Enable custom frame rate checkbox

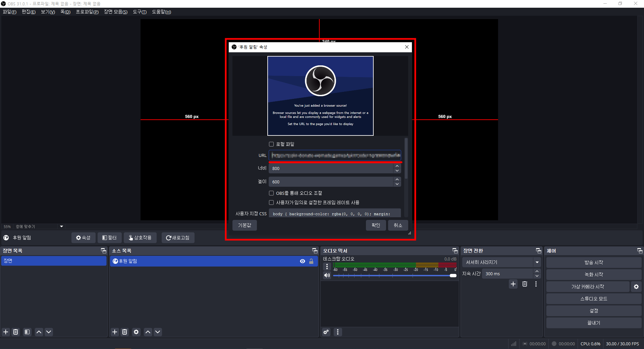pos(271,202)
